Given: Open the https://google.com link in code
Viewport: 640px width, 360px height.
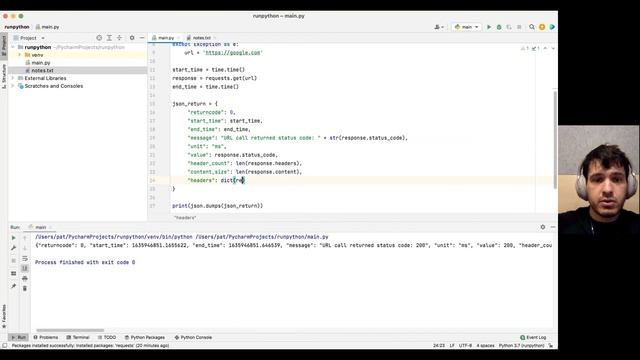Looking at the screenshot, I should point(233,53).
